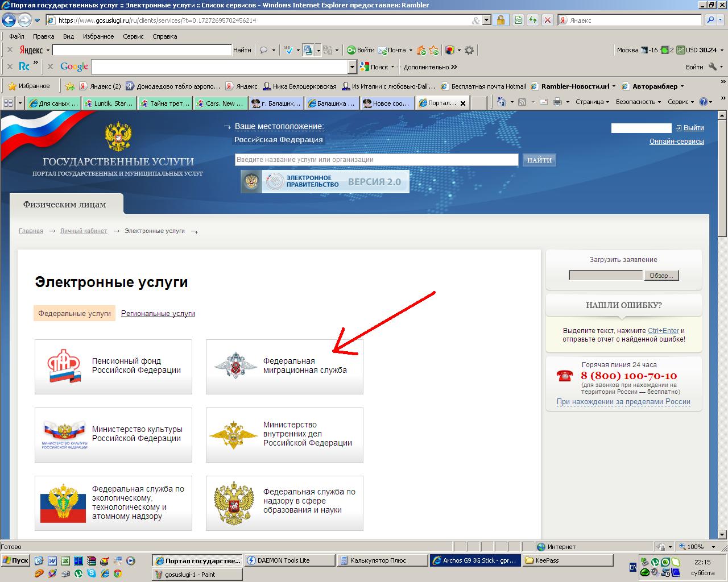Open the Quick Tabs grid view
This screenshot has width=728, height=582.
click(x=9, y=103)
